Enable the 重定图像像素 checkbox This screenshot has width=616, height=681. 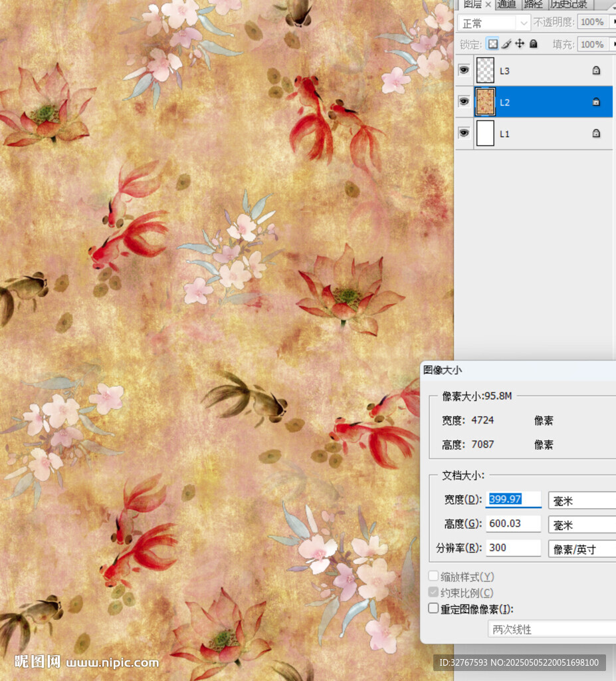tap(433, 609)
